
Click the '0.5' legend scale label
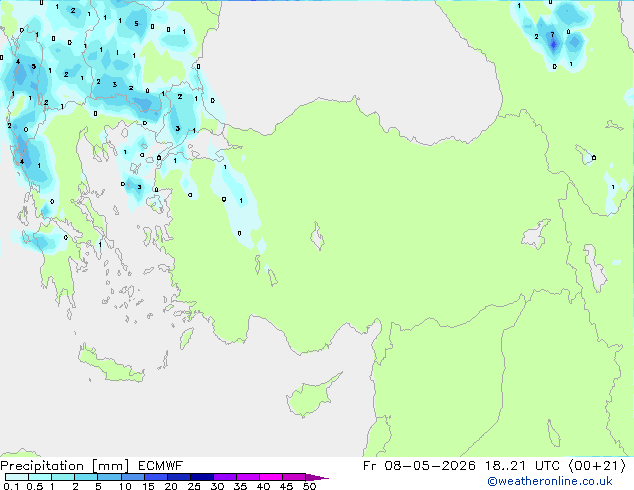tap(35, 486)
